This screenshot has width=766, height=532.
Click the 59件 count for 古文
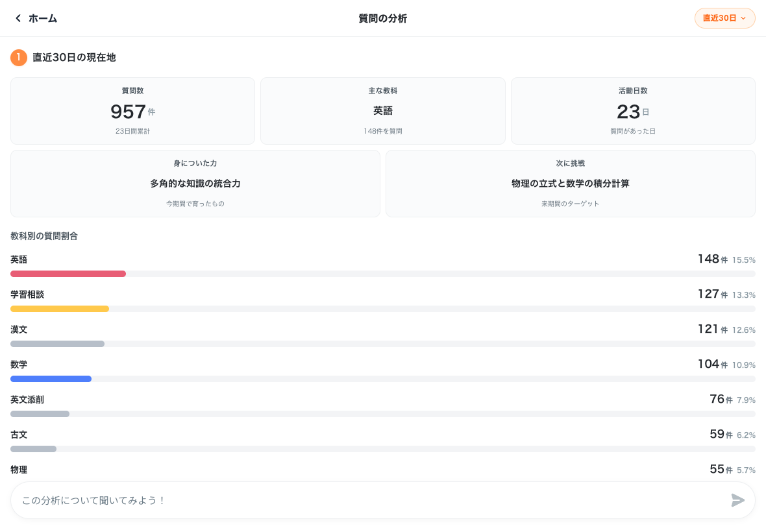tap(721, 435)
